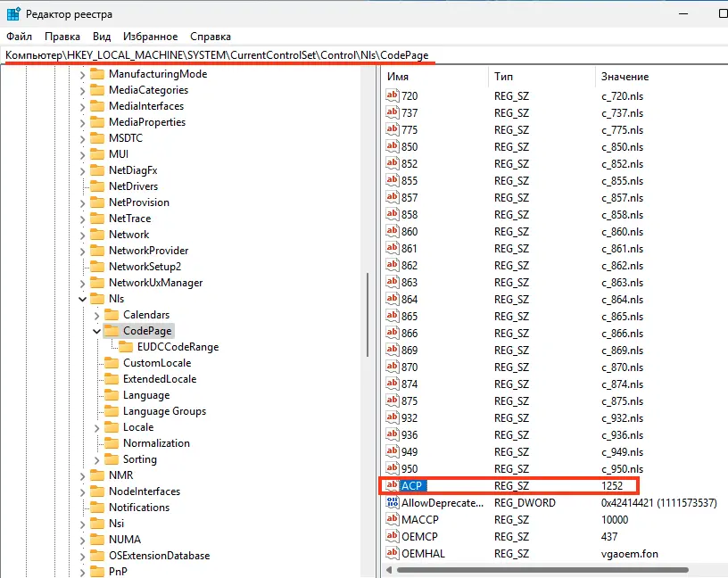Click the NetDrivers folder icon
The height and width of the screenshot is (578, 728).
tap(97, 186)
